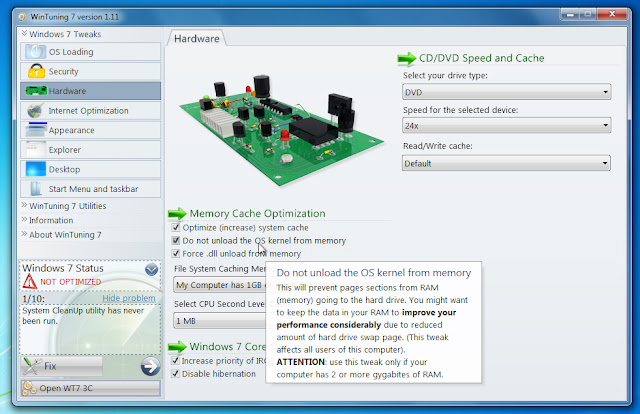Click the 1/10 problem counter

pyautogui.click(x=33, y=299)
